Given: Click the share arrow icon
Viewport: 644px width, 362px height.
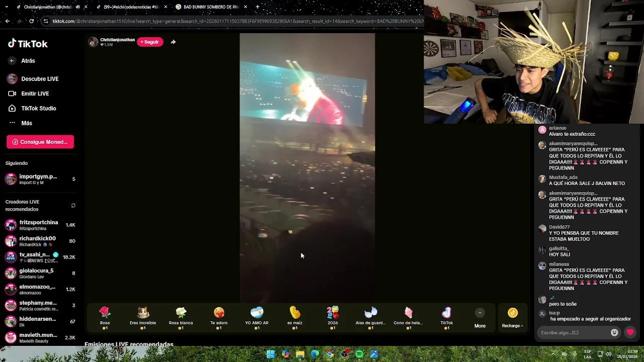Looking at the screenshot, I should 173,42.
